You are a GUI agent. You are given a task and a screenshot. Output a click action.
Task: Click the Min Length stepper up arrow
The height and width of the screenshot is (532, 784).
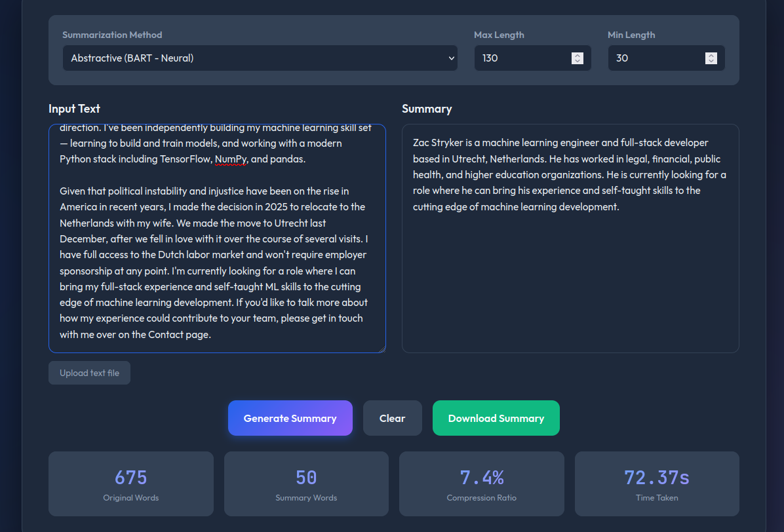[x=711, y=54]
